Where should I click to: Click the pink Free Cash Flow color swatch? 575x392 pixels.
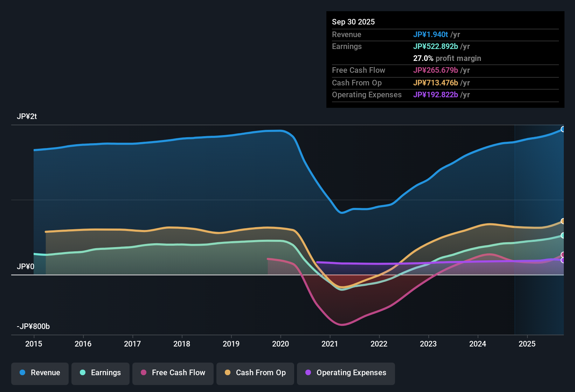143,373
